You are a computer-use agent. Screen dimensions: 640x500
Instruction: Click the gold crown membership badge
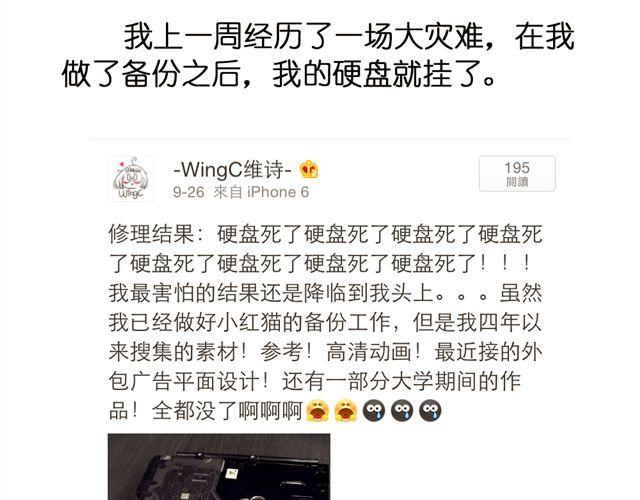tap(309, 169)
